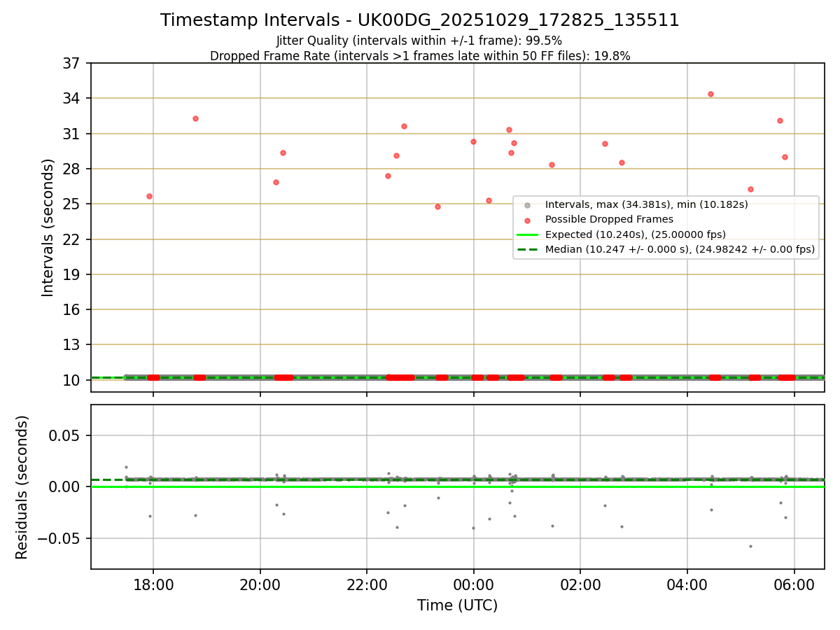
Task: Select the legend entry "Possible Dropped Frames"
Action: (609, 219)
